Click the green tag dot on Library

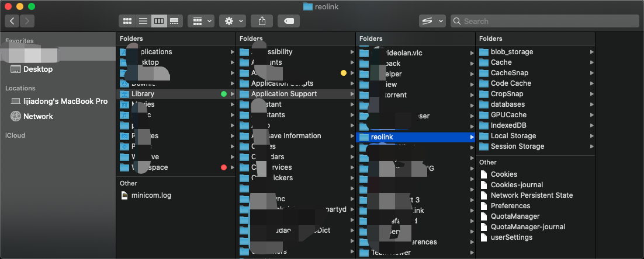(224, 94)
